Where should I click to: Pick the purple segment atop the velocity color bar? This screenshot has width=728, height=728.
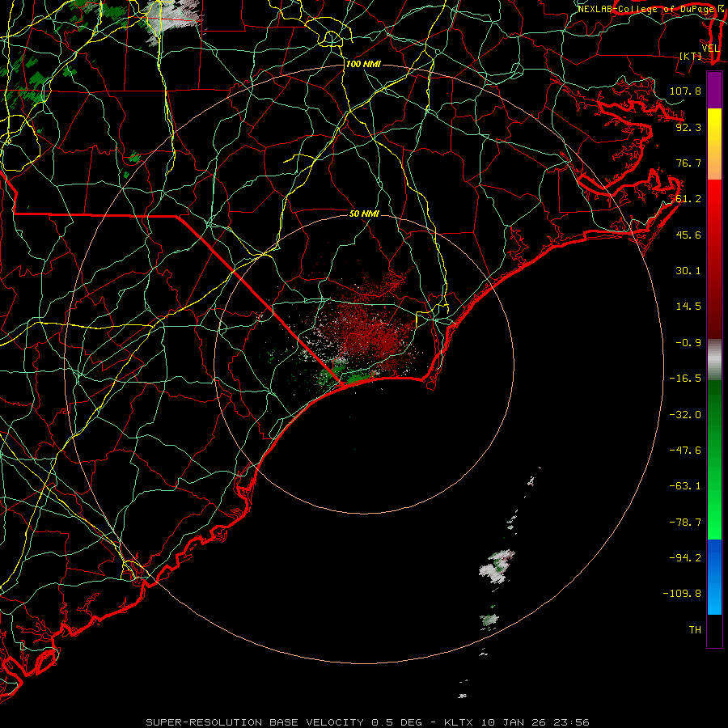pyautogui.click(x=714, y=91)
